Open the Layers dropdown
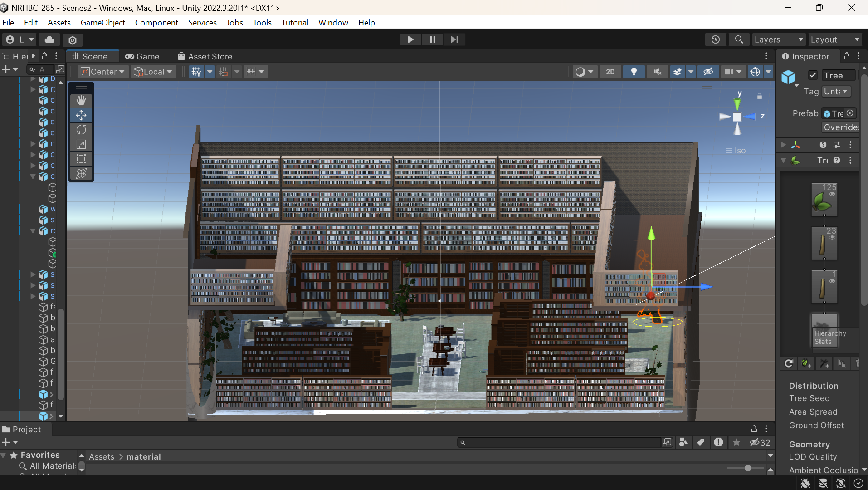The width and height of the screenshot is (868, 490). click(x=779, y=39)
